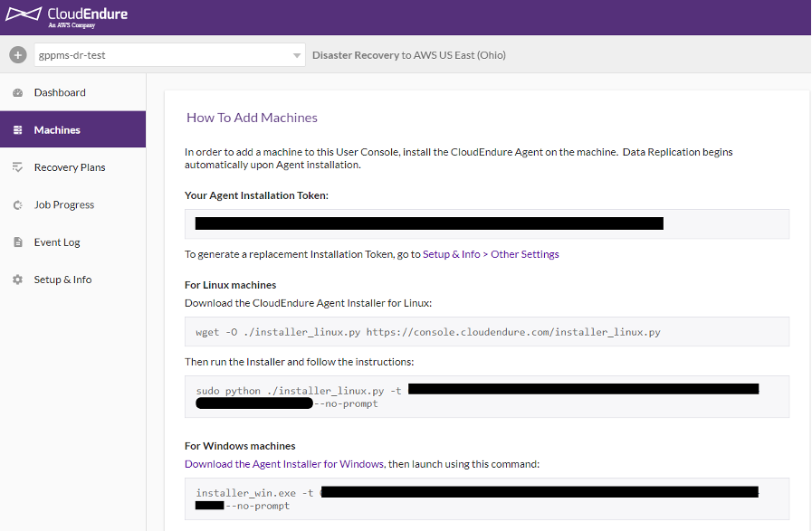
Task: Click the sudo python installer command box
Action: (x=487, y=396)
